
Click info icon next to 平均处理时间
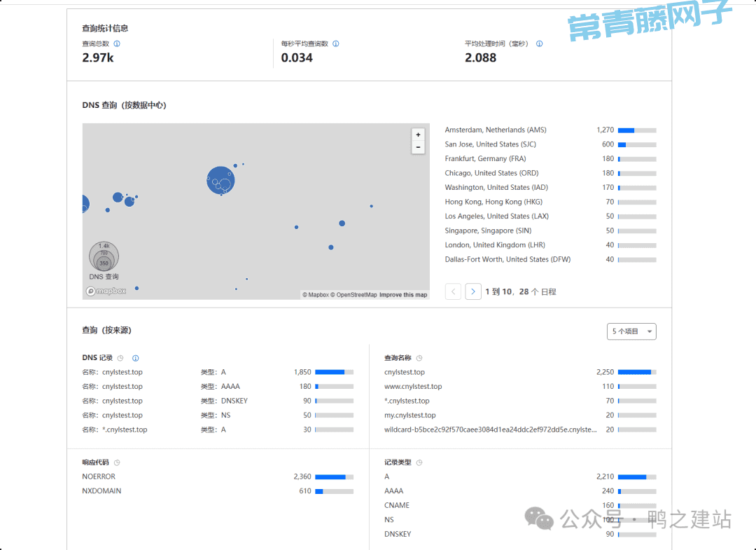(540, 44)
